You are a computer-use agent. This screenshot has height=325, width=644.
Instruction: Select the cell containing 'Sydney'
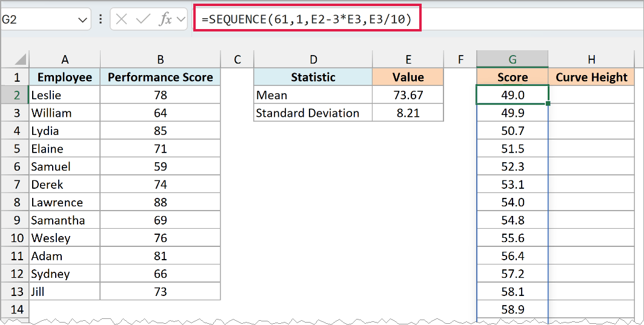click(64, 274)
